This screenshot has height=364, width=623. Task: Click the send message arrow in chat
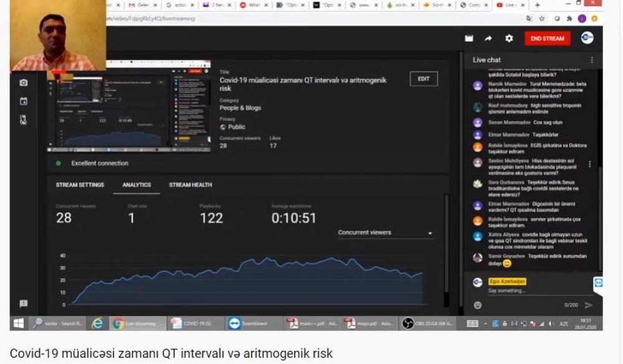[x=589, y=305]
